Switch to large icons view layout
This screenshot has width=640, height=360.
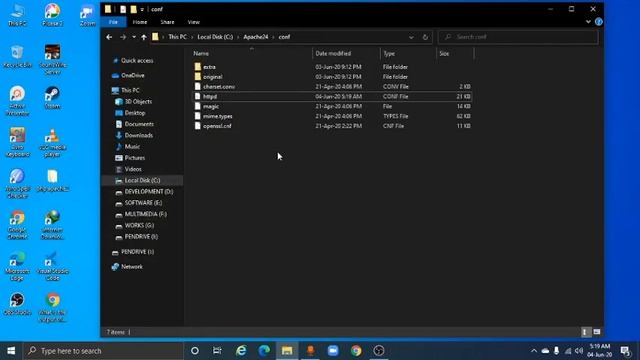point(597,332)
